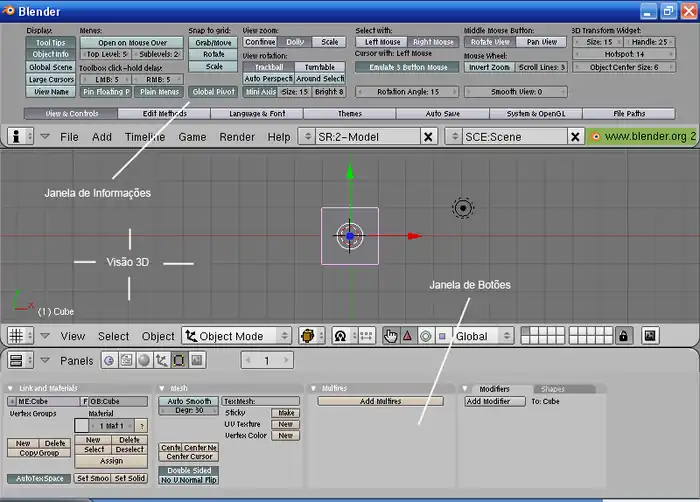Viewport: 700px width, 502px height.
Task: Click the pivot point magnet icon
Action: [340, 336]
